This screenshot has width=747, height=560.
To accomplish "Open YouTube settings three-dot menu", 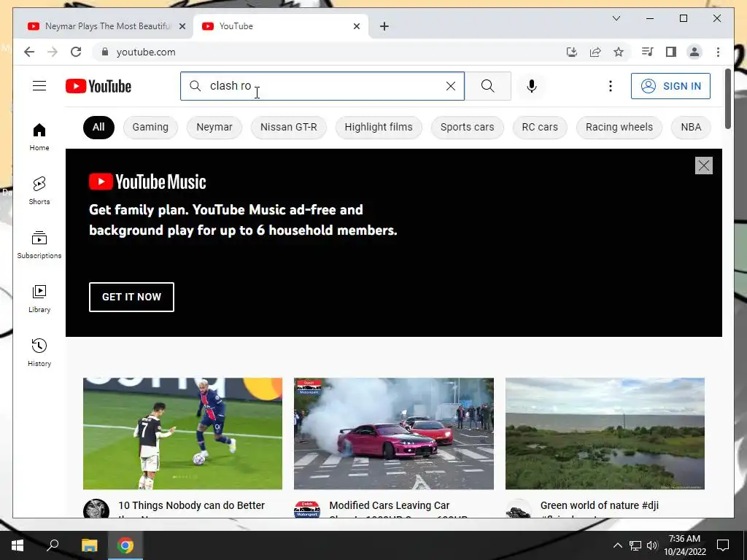I will [611, 86].
